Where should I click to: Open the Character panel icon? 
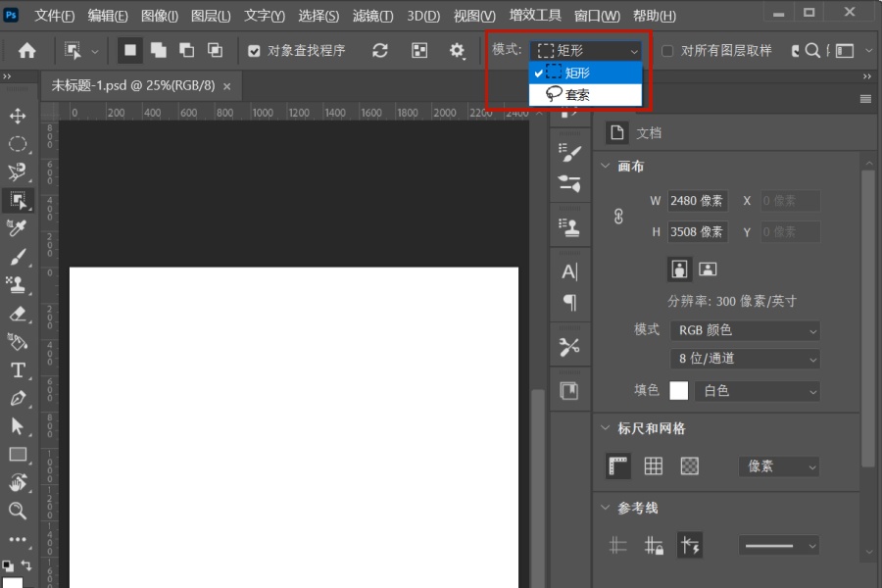tap(569, 271)
